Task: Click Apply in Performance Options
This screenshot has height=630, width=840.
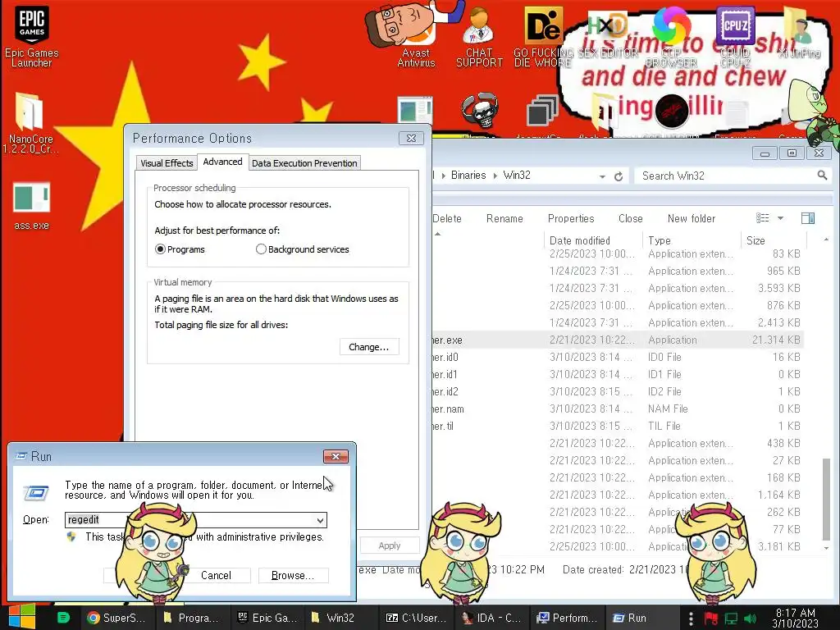Action: coord(390,546)
